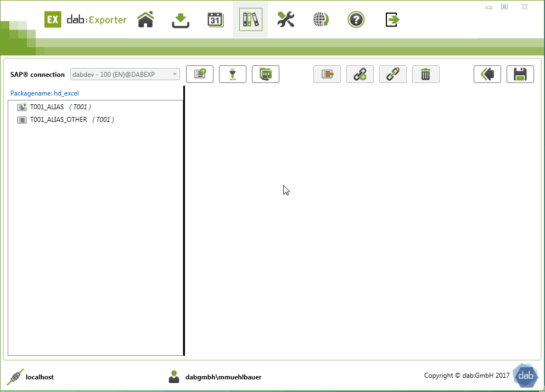The height and width of the screenshot is (392, 545).
Task: Open the calendar scheduler icon
Action: [x=216, y=20]
